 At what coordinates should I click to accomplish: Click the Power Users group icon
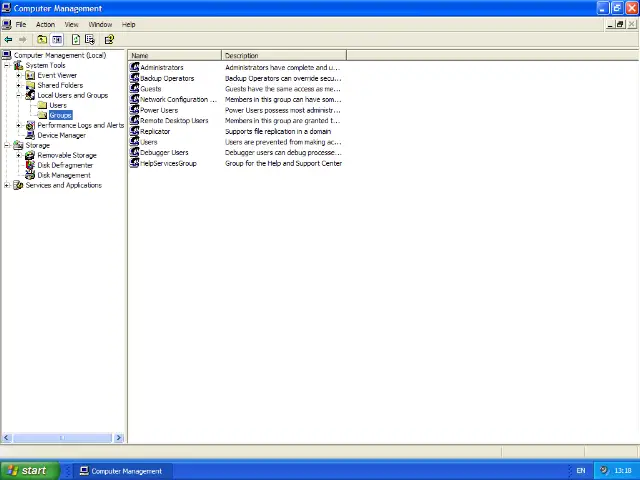point(134,109)
